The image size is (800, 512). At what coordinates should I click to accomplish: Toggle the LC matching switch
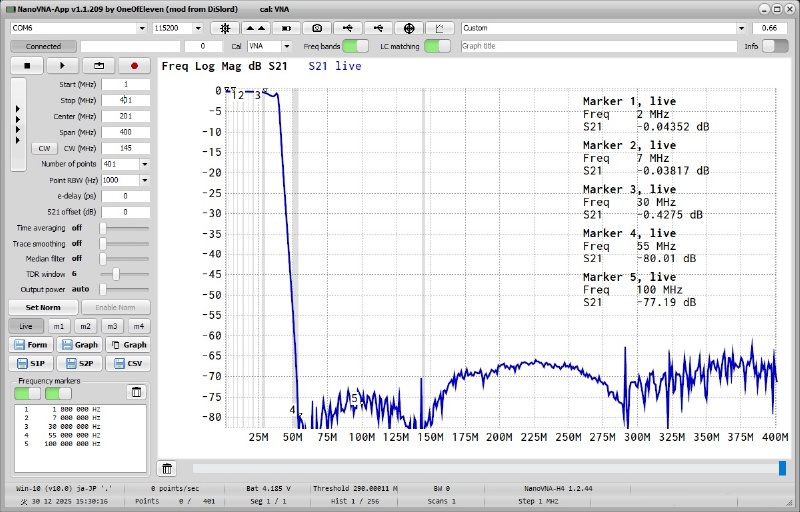(437, 46)
